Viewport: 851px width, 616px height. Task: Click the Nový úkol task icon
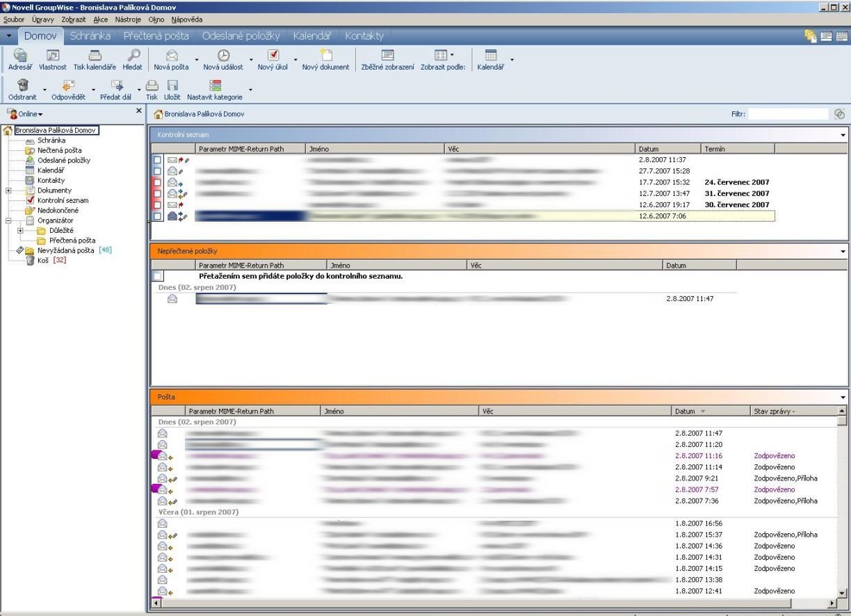pos(273,55)
